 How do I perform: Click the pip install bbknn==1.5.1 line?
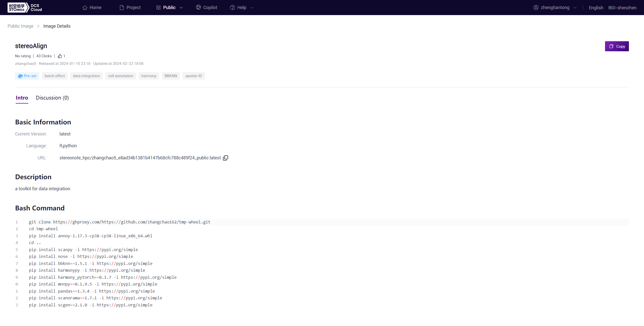coord(91,263)
